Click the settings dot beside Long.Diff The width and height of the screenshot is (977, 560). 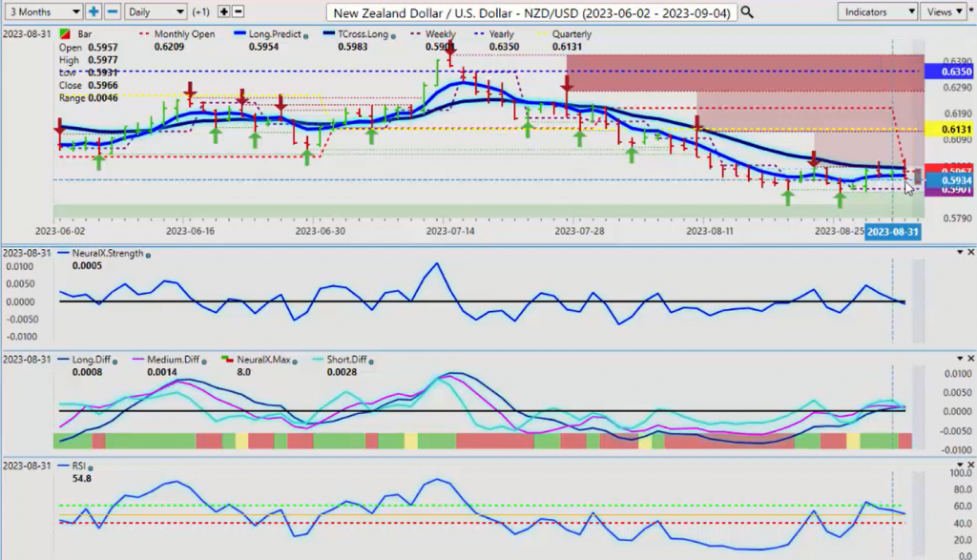(x=114, y=361)
